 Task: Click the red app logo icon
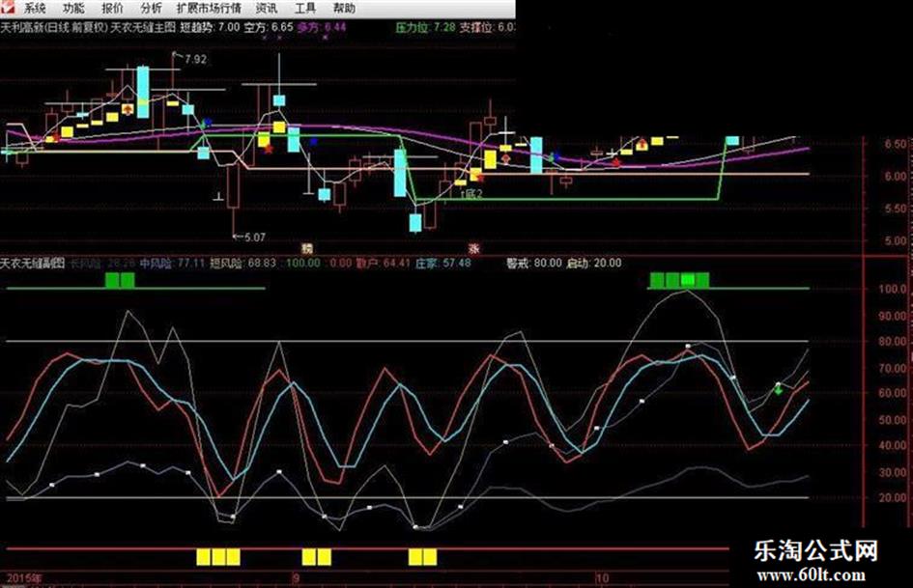coord(8,8)
